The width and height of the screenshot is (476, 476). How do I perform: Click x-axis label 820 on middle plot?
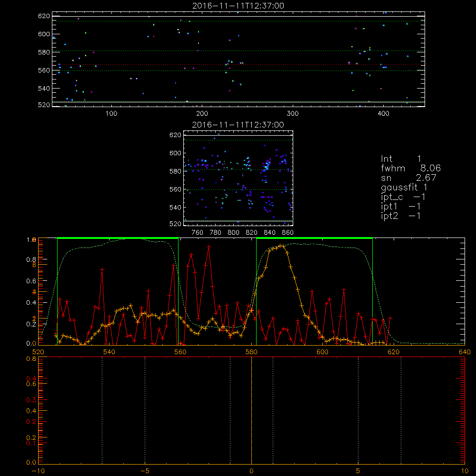tap(252, 233)
